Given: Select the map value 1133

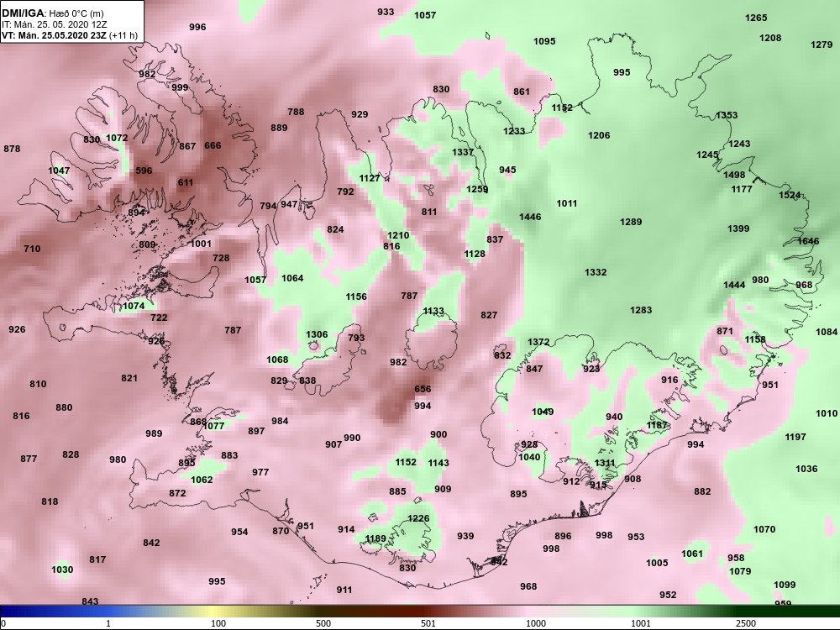Looking at the screenshot, I should [x=433, y=311].
